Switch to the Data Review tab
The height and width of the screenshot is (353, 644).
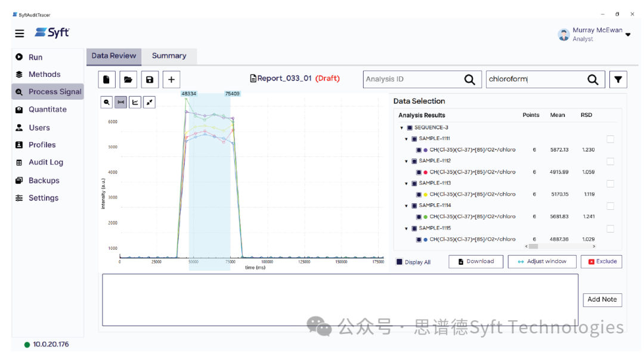pyautogui.click(x=114, y=56)
